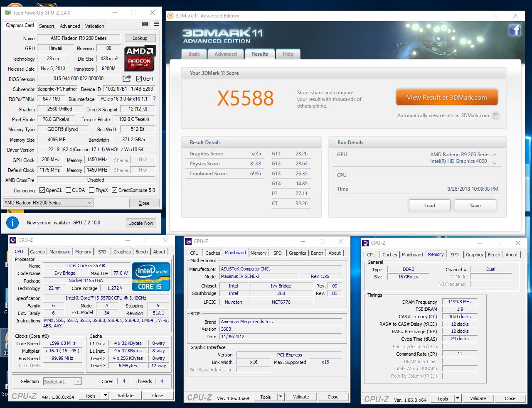Click the BIOS share export arrow icon
The height and width of the screenshot is (408, 532).
[127, 78]
